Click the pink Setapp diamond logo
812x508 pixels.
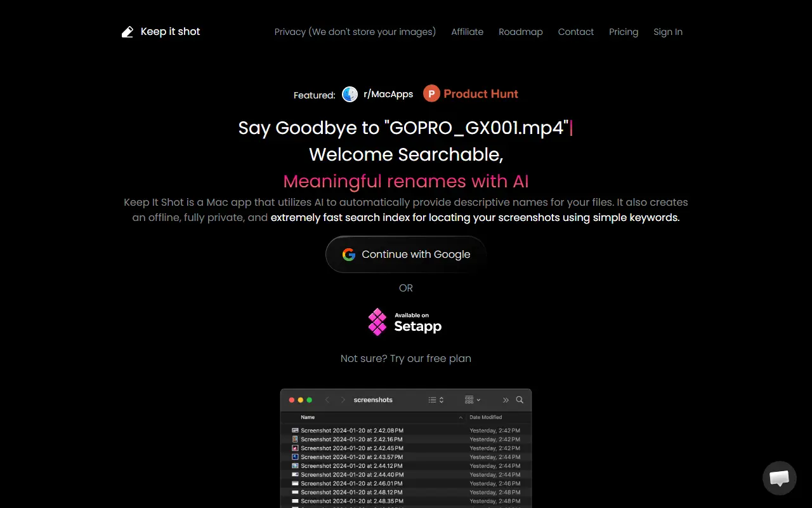(377, 322)
